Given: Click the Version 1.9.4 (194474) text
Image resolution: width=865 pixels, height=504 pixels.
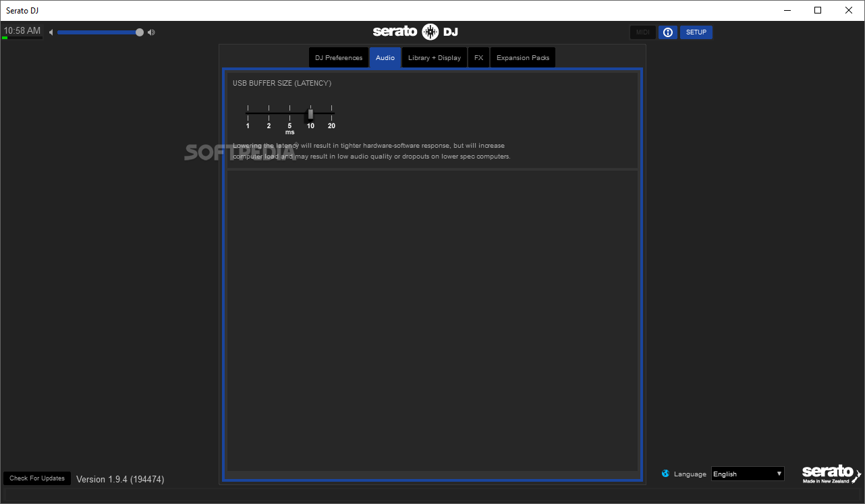Looking at the screenshot, I should (120, 479).
